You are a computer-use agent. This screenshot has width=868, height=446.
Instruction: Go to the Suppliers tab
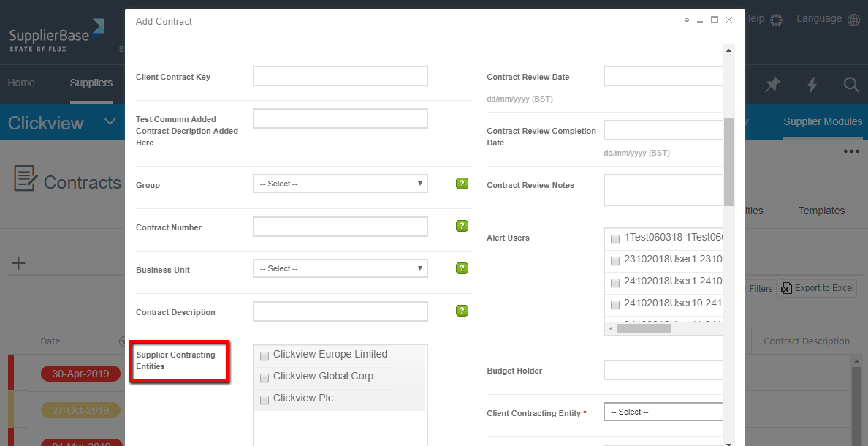coord(91,83)
